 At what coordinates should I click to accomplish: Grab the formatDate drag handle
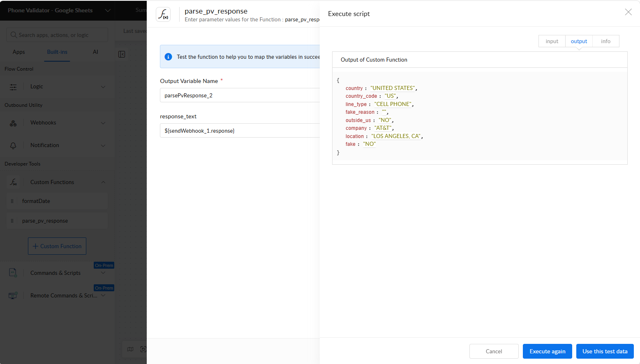[x=12, y=201]
